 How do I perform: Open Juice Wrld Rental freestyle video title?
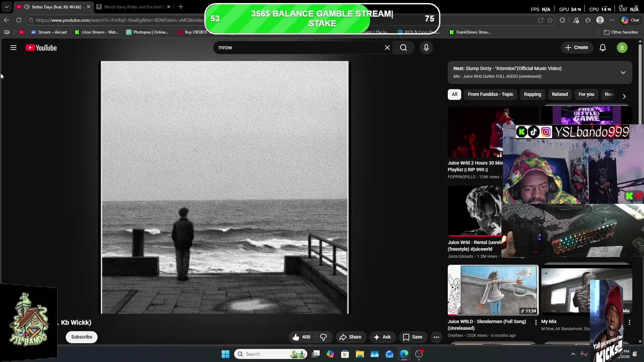[x=474, y=245]
